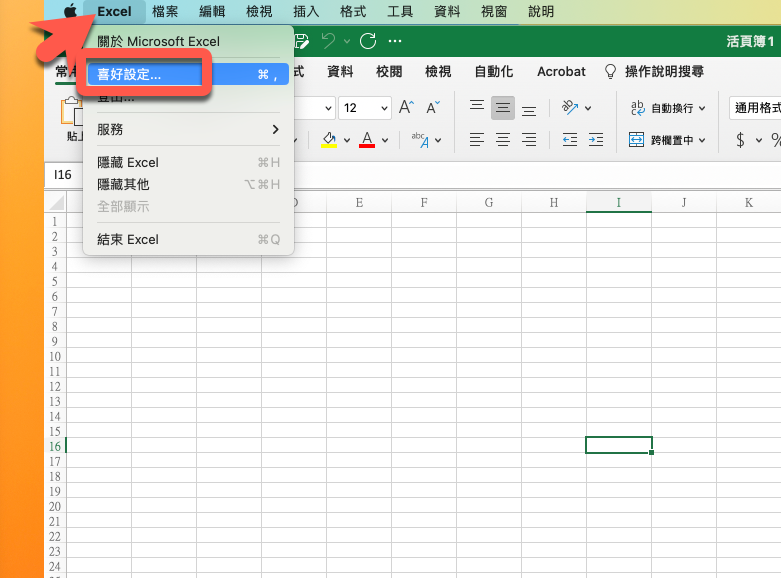Image resolution: width=782 pixels, height=578 pixels.
Task: Switch to the 校閱 ribbon tab
Action: coord(389,72)
